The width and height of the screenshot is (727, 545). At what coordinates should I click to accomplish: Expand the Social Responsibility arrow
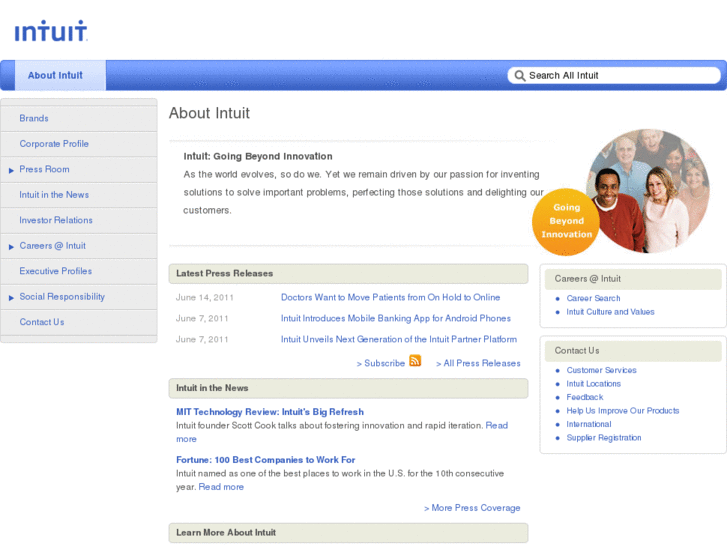pos(11,297)
